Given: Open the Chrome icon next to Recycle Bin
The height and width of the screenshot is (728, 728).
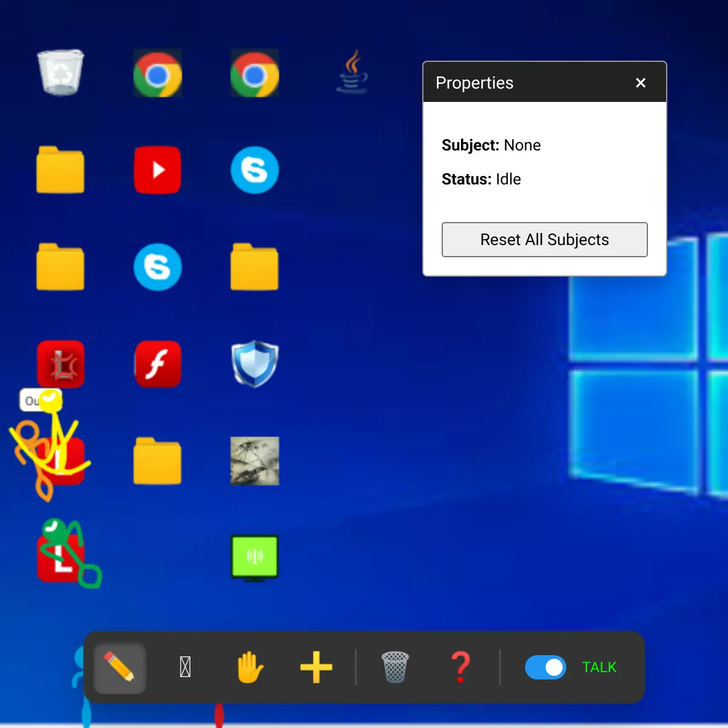Looking at the screenshot, I should [158, 73].
